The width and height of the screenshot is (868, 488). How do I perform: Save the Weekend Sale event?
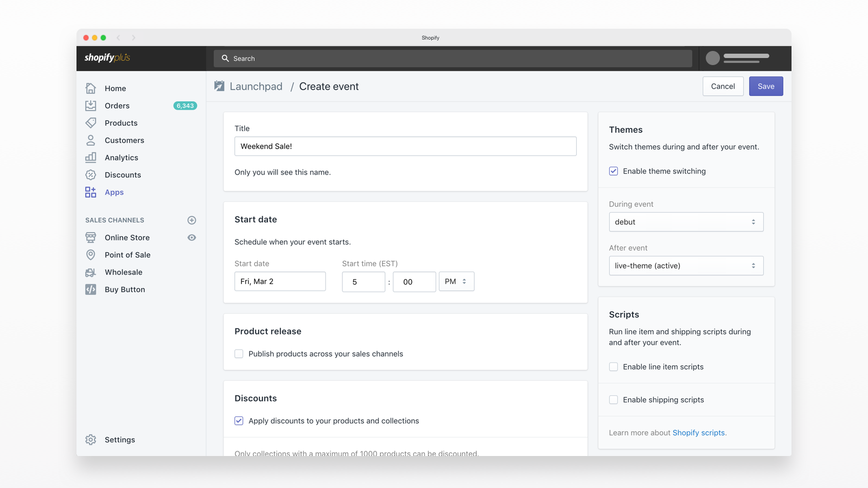coord(765,86)
